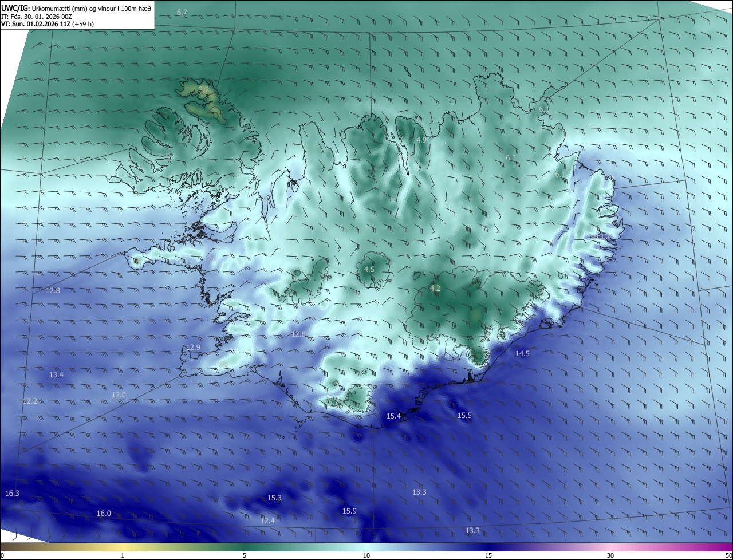
Task: Click the value label '15.3' over the southern sea
Action: coord(274,498)
